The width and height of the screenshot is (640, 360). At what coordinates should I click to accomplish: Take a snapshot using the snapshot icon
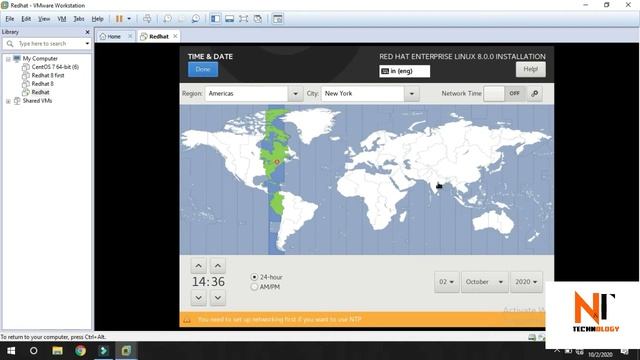(167, 19)
